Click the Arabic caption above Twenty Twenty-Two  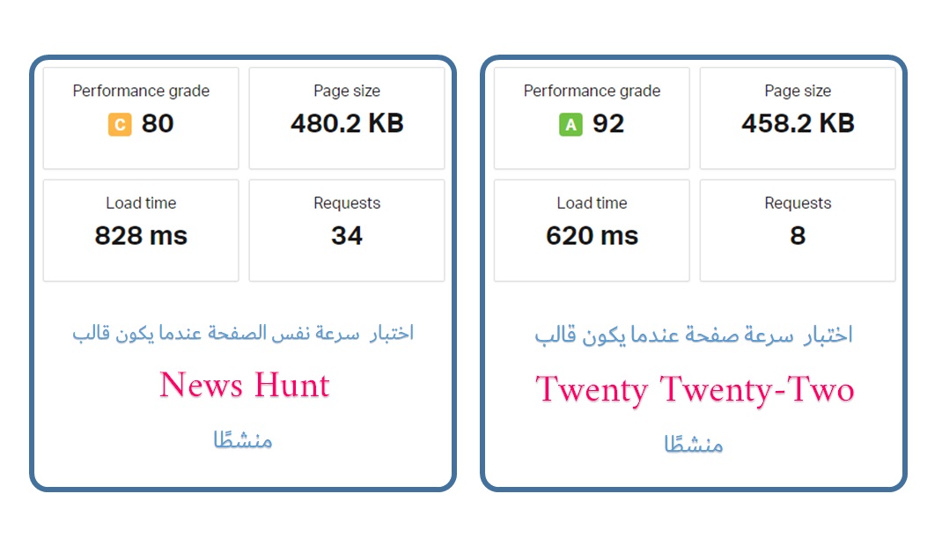[694, 335]
